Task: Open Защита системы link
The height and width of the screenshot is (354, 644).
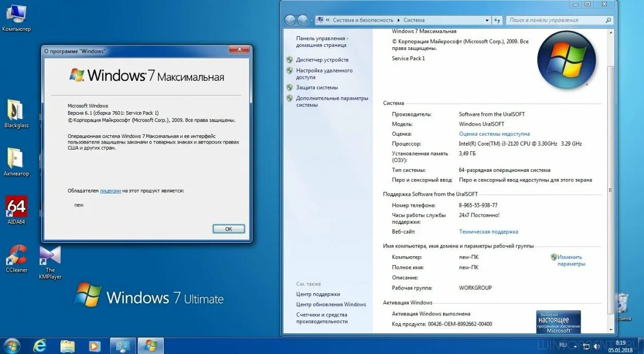Action: pyautogui.click(x=317, y=87)
